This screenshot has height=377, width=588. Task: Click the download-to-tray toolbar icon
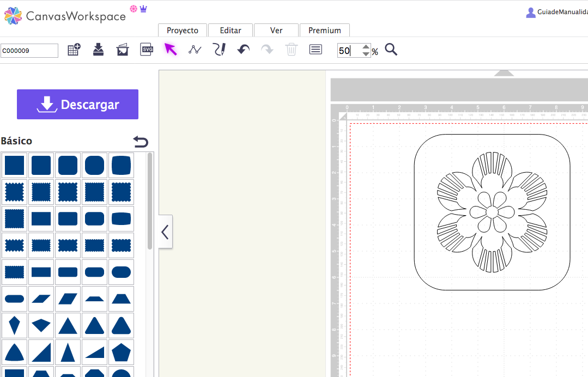[x=98, y=50]
